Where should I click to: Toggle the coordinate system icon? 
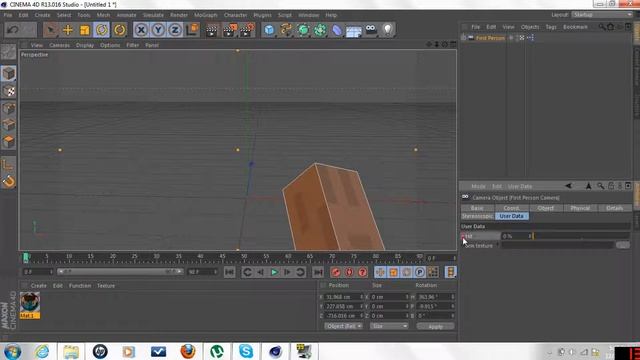pos(192,30)
